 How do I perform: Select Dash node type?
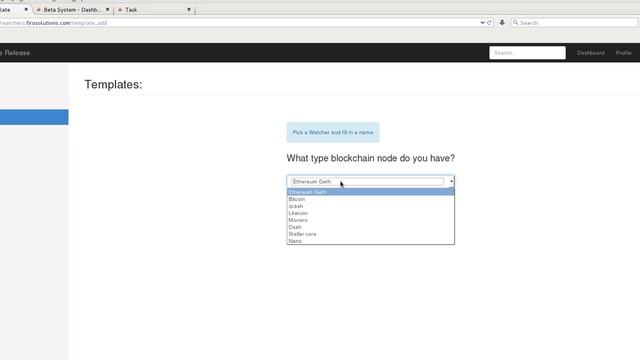tap(371, 227)
